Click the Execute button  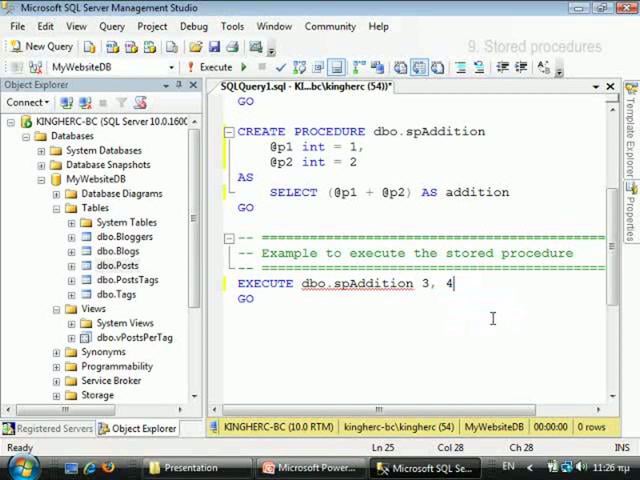(210, 67)
